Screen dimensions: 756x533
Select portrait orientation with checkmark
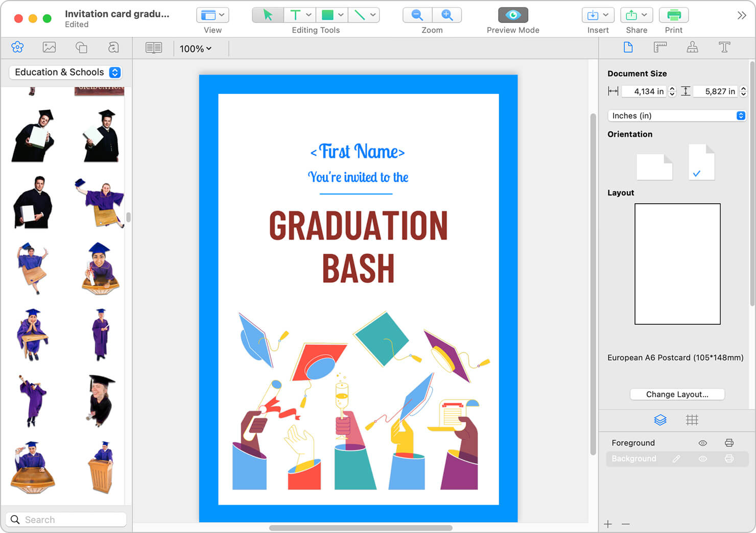point(701,162)
